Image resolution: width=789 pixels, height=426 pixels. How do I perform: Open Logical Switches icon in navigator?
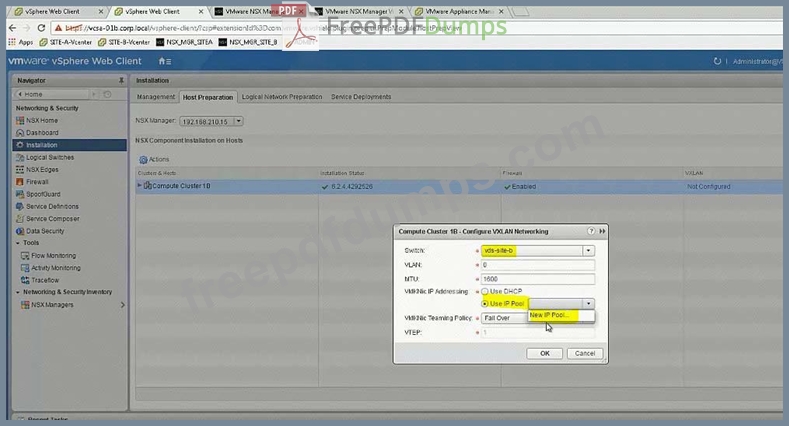pos(20,157)
